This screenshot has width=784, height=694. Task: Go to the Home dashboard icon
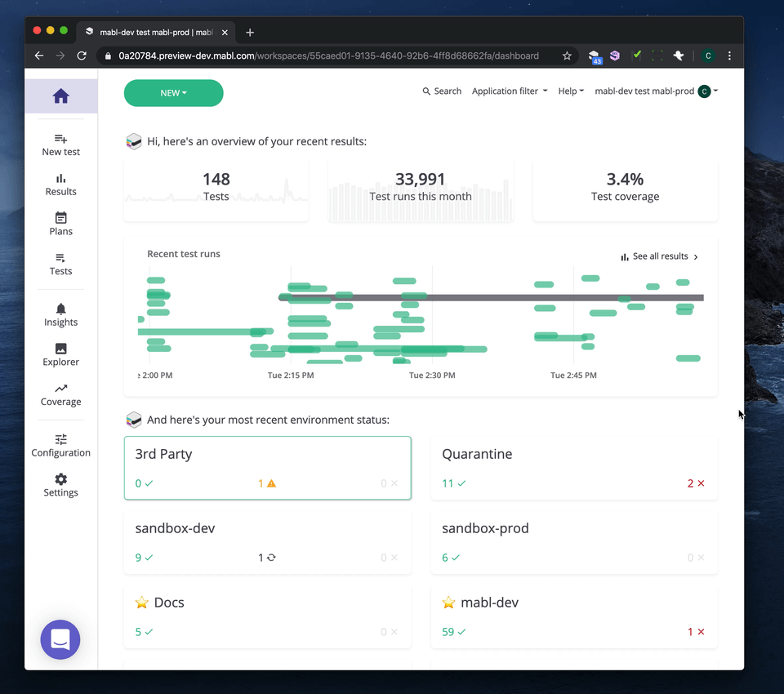(x=61, y=96)
